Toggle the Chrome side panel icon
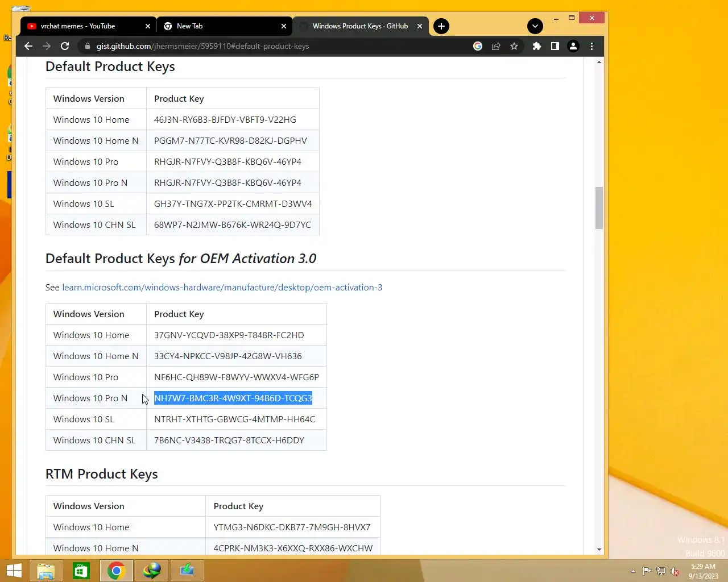The height and width of the screenshot is (582, 728). point(555,46)
